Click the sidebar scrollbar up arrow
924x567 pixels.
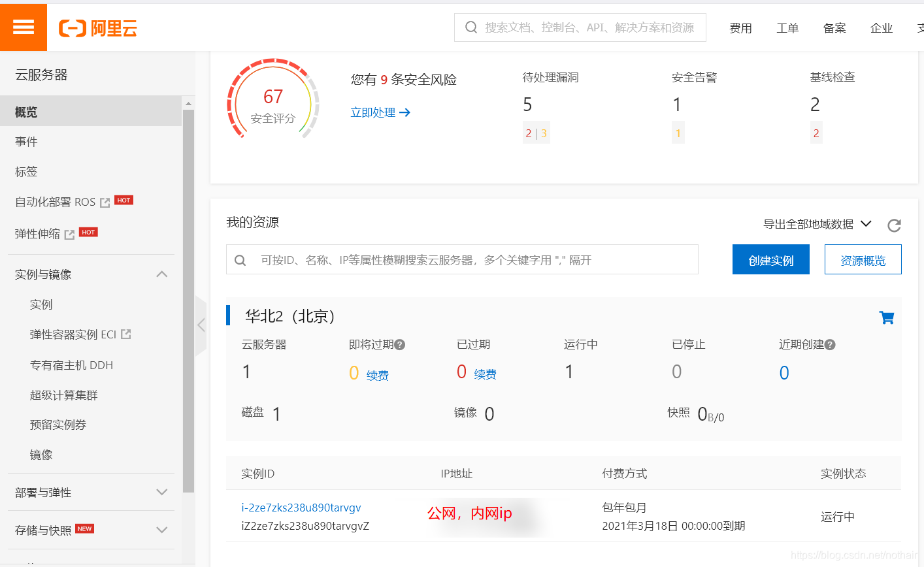(x=189, y=103)
